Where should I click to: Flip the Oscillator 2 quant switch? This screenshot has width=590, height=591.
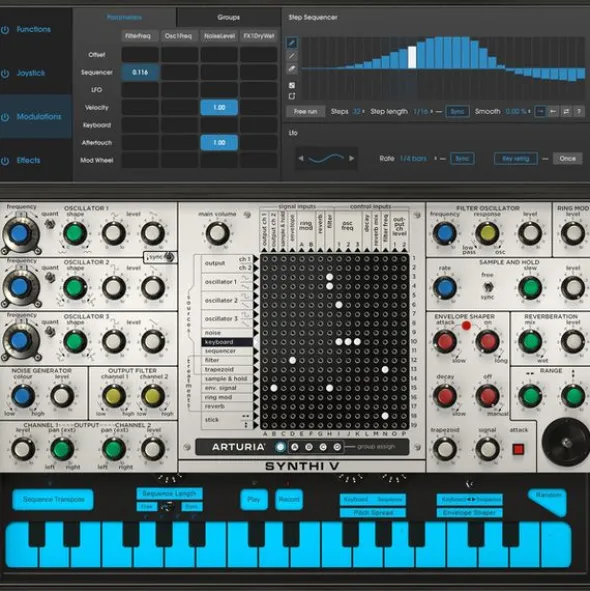tap(49, 278)
